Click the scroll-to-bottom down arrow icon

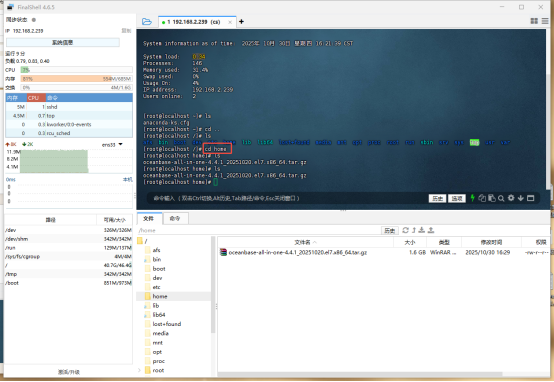(520, 198)
